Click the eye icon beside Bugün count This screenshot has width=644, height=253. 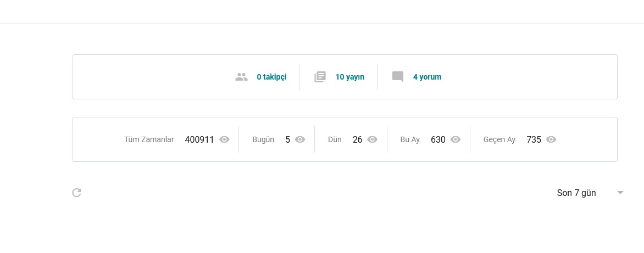(x=300, y=139)
